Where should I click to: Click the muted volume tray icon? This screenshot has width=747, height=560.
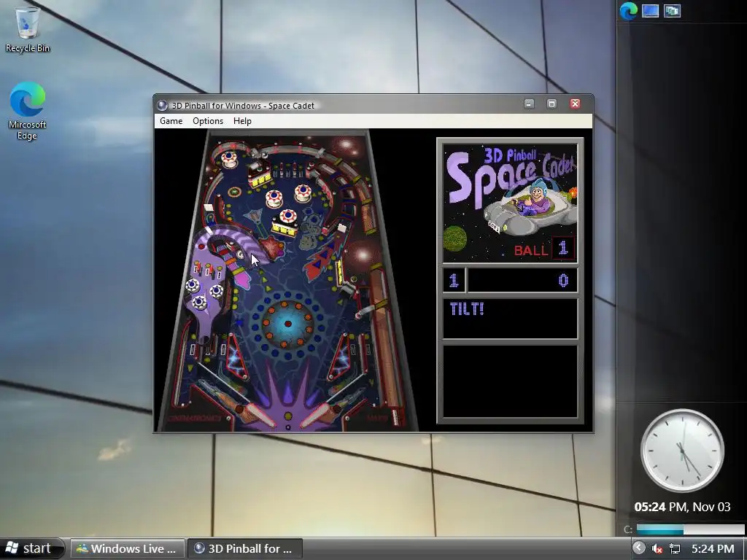click(657, 548)
